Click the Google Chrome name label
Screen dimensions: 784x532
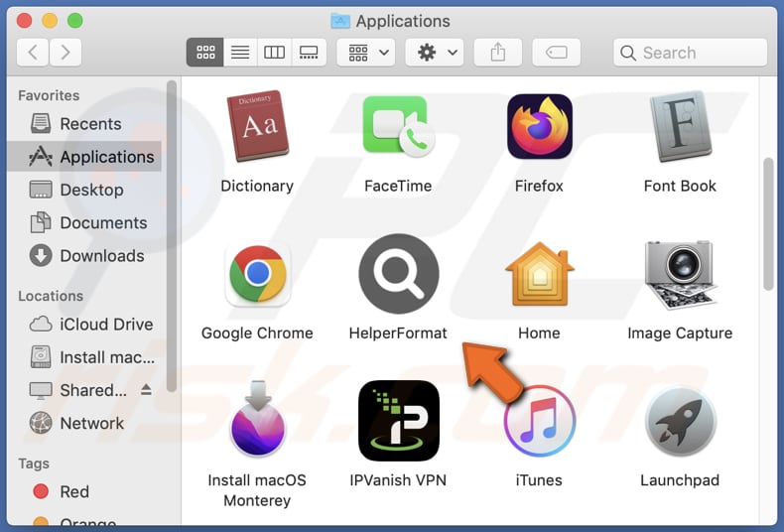click(257, 333)
